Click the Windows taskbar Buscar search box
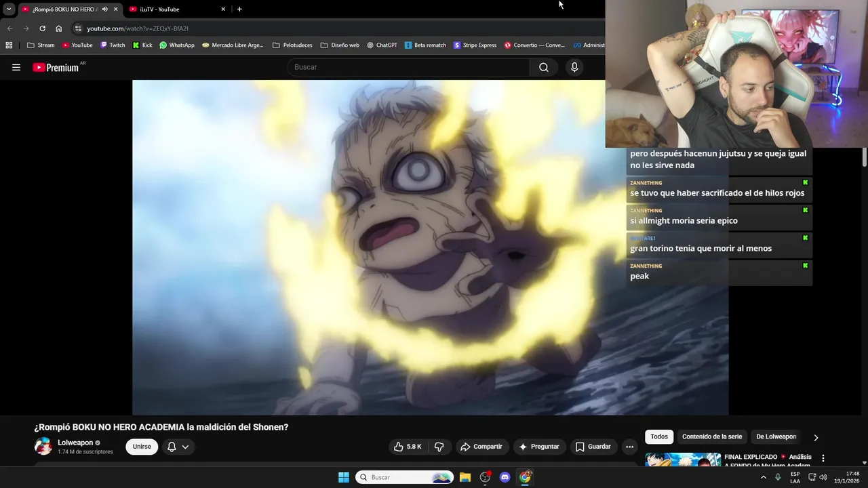 [x=405, y=477]
